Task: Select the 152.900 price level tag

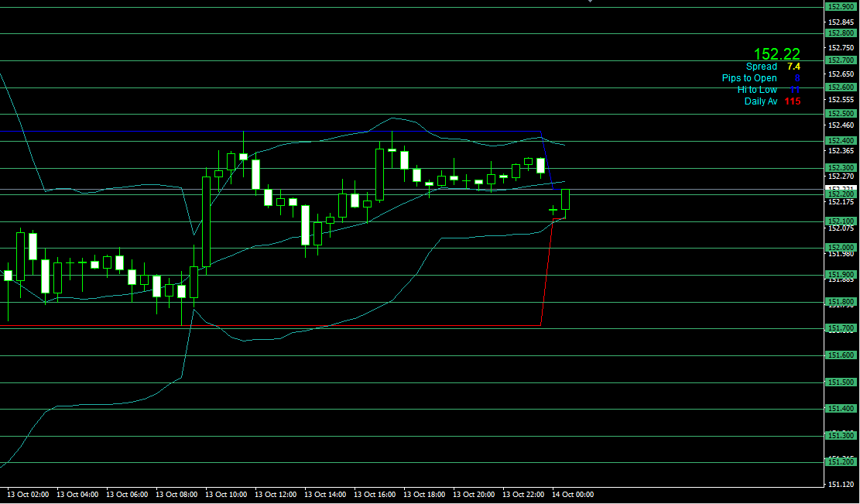Action: [x=841, y=6]
